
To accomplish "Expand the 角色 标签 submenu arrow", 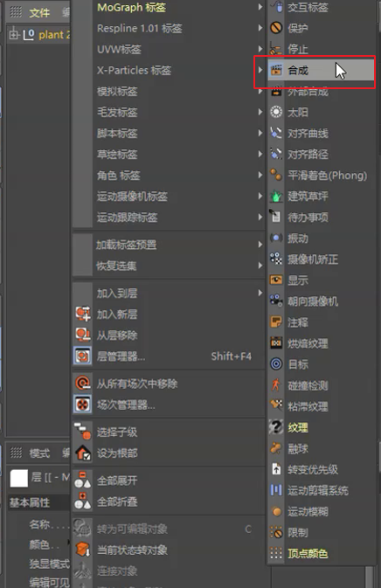I will tap(260, 175).
